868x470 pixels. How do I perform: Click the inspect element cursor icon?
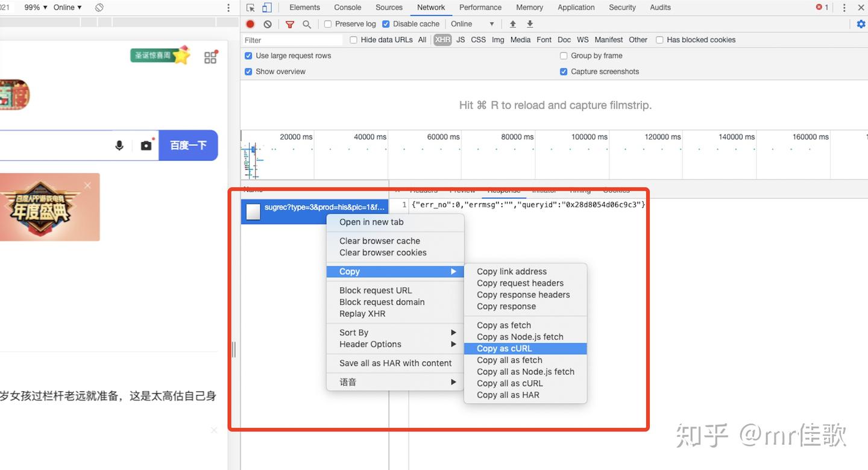tap(251, 8)
